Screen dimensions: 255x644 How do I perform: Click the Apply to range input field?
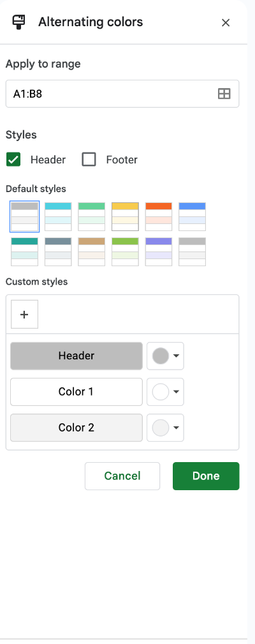(x=122, y=94)
